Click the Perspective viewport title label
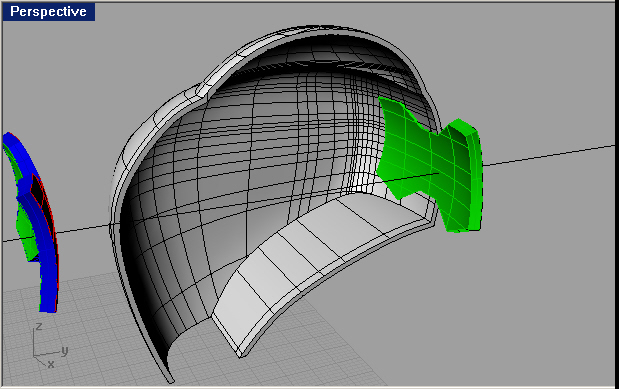This screenshot has width=619, height=389. 48,11
